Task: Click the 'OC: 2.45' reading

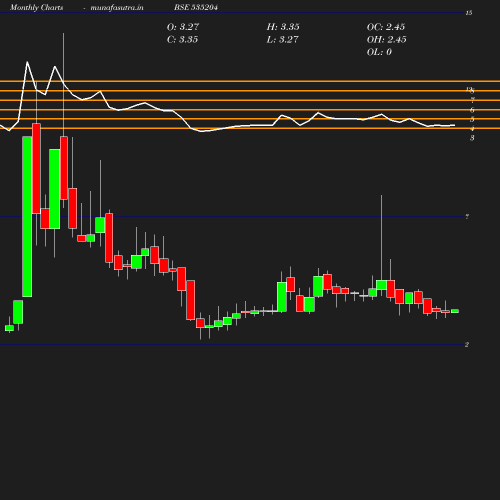Action: (x=386, y=27)
